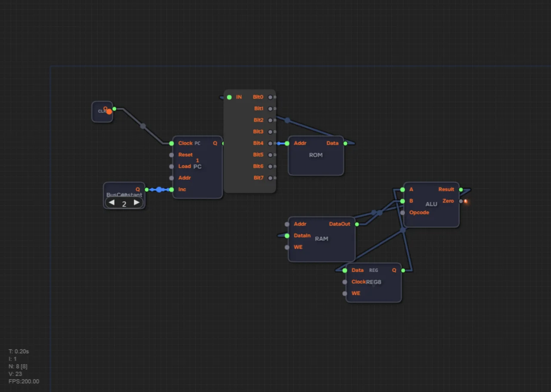Click the ALU B input pin
Image resolution: width=551 pixels, height=392 pixels.
(402, 201)
